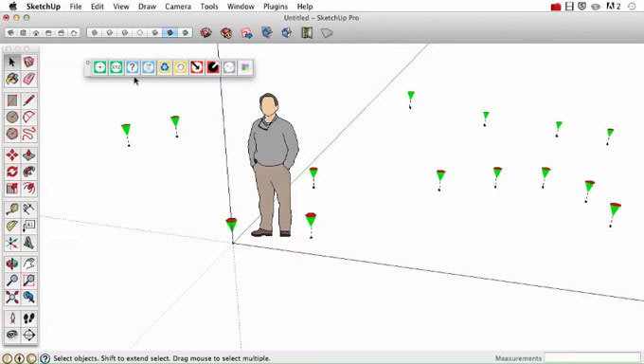Screen dimensions: 644x364
Task: Select the Position Camera tool
Action: (x=12, y=318)
